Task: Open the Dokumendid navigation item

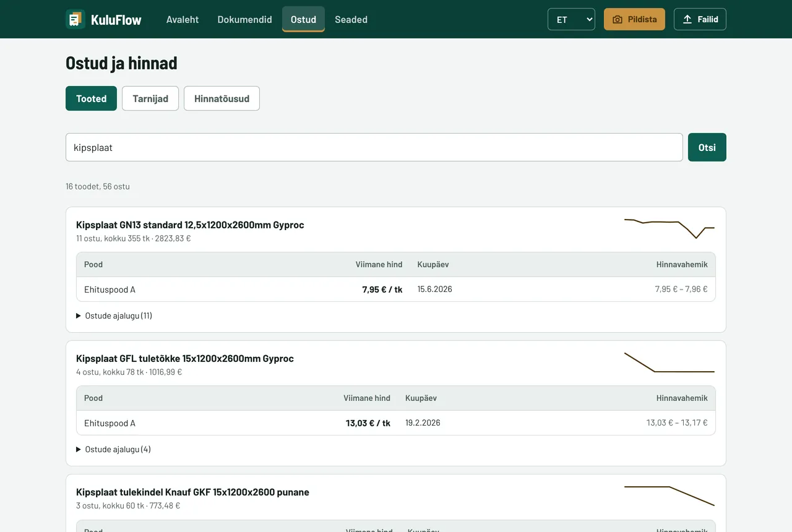Action: click(245, 19)
